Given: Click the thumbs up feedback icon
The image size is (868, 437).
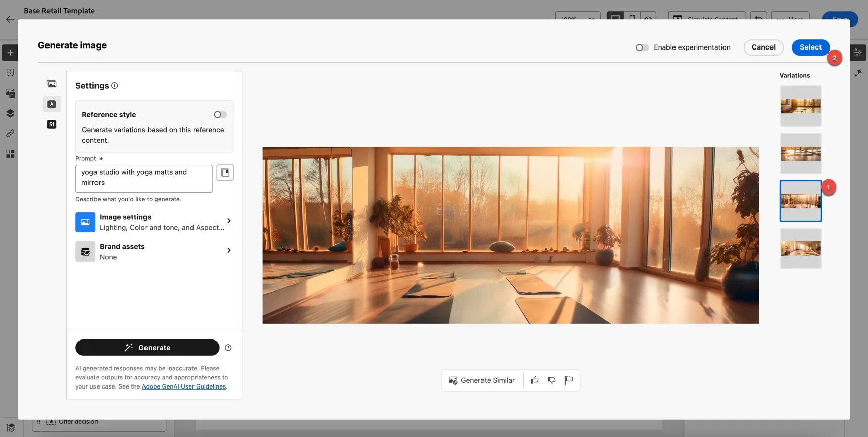Looking at the screenshot, I should tap(534, 380).
